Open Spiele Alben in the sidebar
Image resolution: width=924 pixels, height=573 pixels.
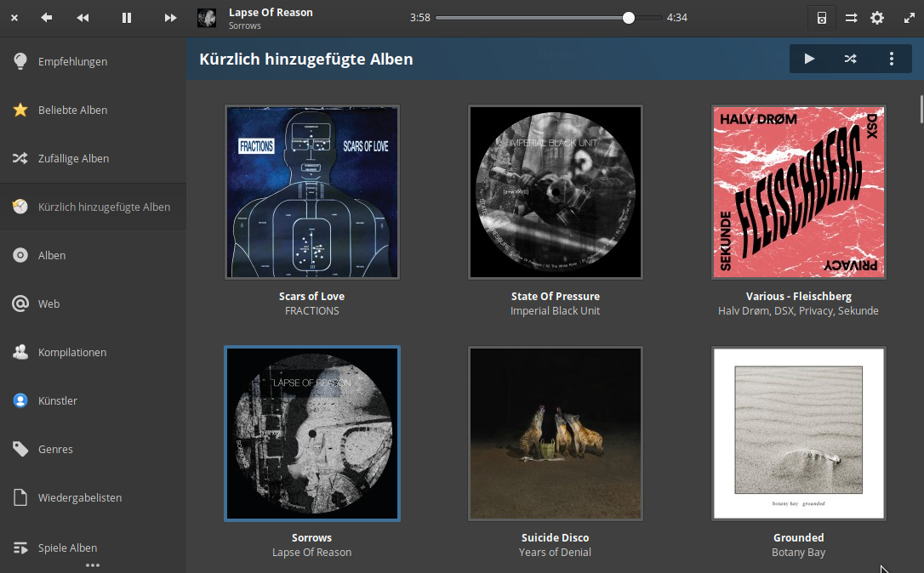[93, 547]
